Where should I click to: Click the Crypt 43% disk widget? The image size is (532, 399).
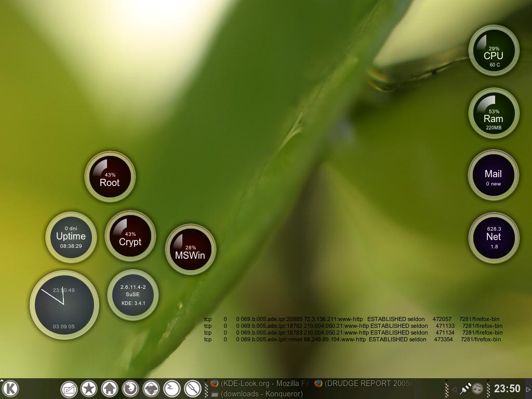tap(130, 236)
